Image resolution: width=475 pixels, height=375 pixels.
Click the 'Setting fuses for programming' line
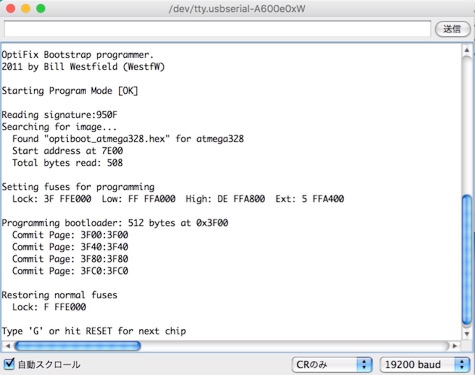point(78,187)
